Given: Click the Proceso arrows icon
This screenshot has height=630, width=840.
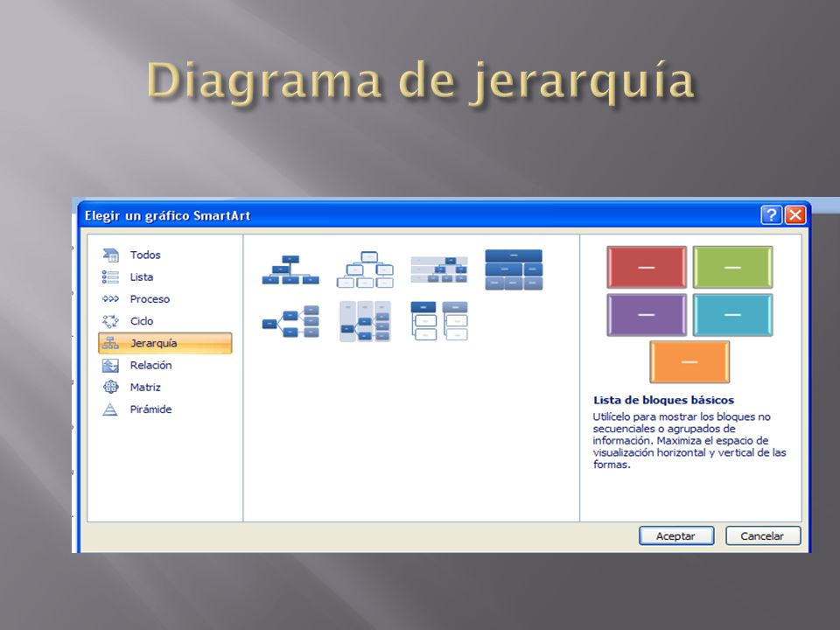Looking at the screenshot, I should pyautogui.click(x=110, y=299).
